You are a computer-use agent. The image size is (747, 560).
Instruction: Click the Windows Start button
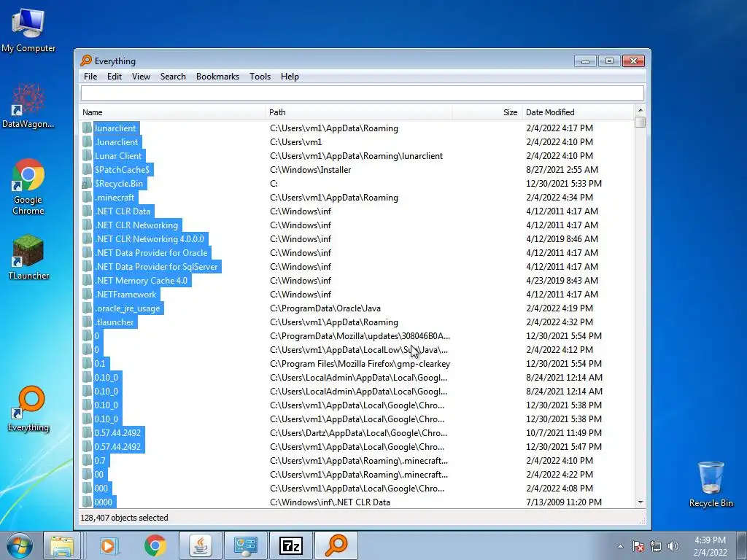tap(20, 545)
